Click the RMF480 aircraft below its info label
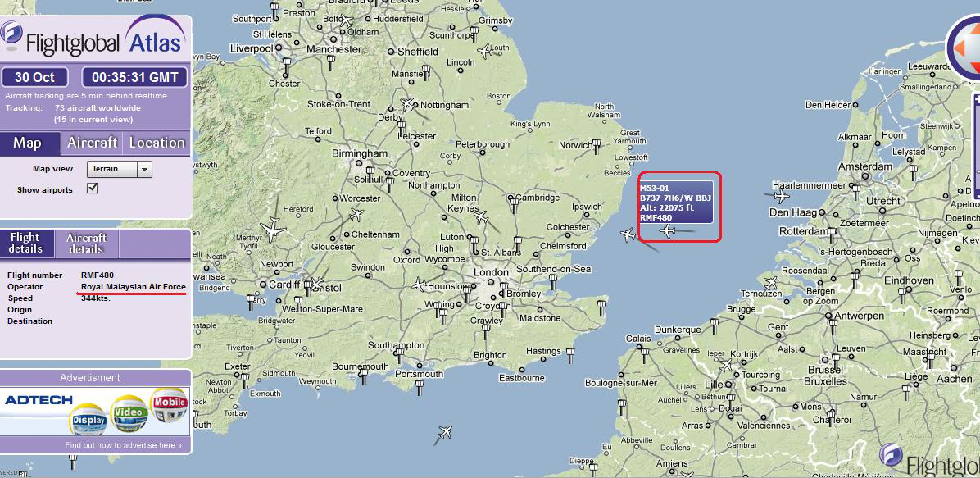 668,231
